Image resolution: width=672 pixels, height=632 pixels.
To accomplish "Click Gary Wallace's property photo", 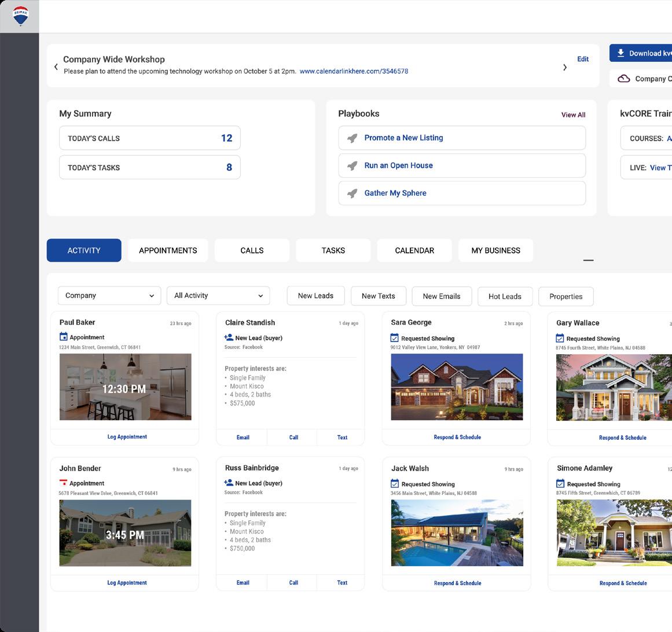I will point(614,387).
